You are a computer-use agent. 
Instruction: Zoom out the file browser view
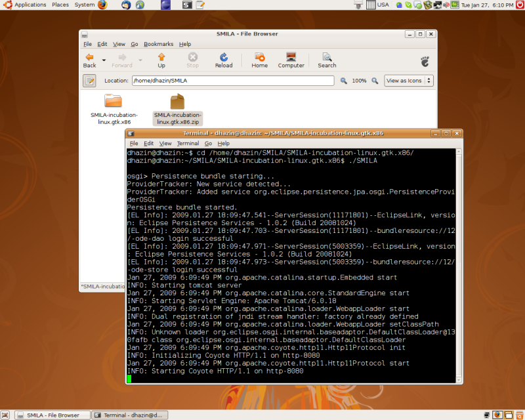point(343,81)
